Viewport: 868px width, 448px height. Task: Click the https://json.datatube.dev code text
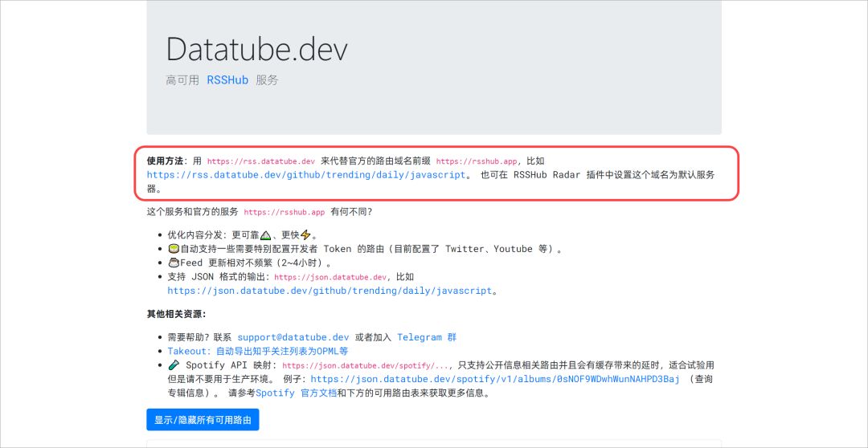pos(330,277)
